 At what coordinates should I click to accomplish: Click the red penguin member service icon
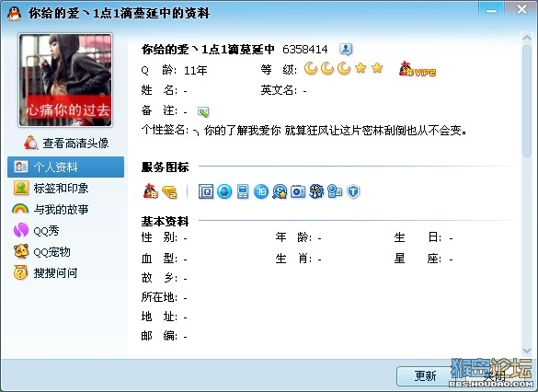tap(151, 191)
